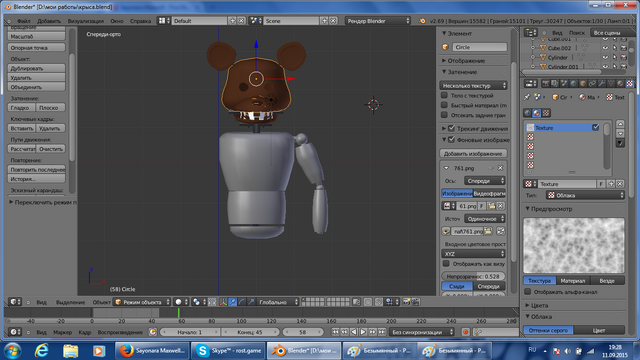Open the world properties tab
Screen dimensions: 640x360
pos(573,84)
